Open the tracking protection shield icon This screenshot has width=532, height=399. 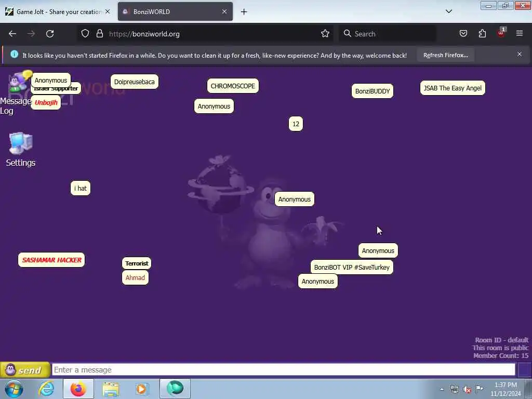tap(85, 34)
